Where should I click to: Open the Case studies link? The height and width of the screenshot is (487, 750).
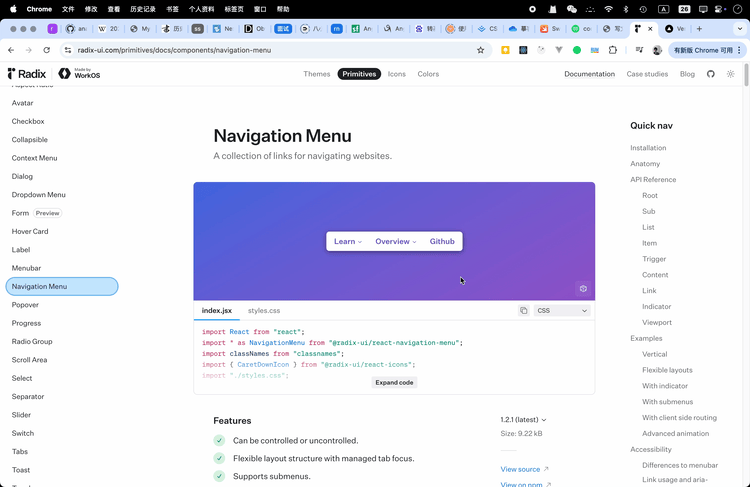(x=647, y=74)
